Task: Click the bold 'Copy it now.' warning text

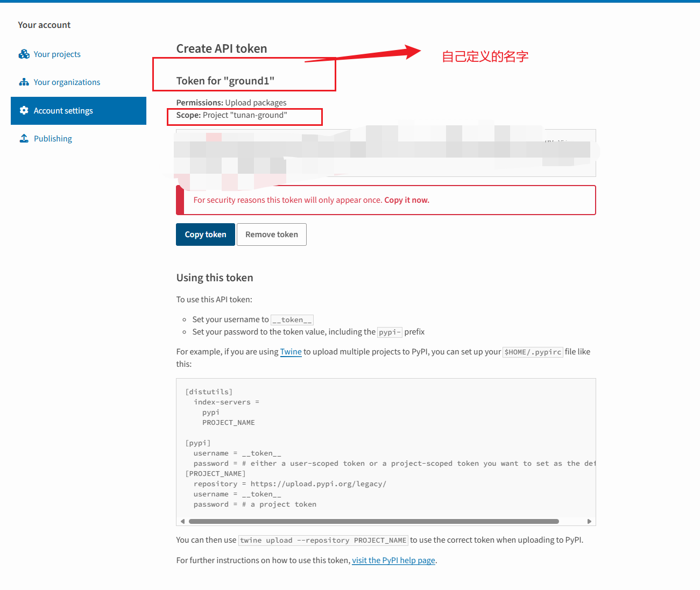Action: [406, 200]
